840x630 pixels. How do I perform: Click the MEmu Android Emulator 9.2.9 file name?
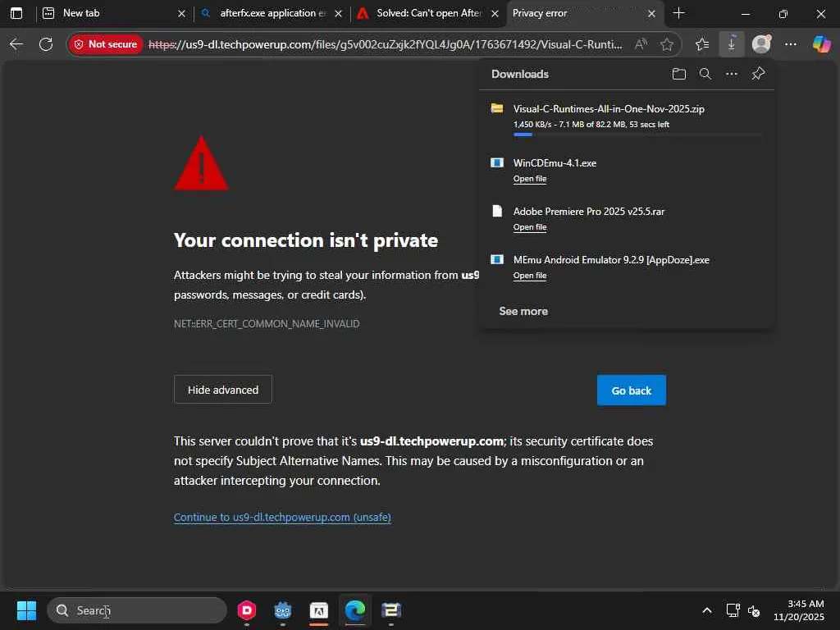(611, 260)
